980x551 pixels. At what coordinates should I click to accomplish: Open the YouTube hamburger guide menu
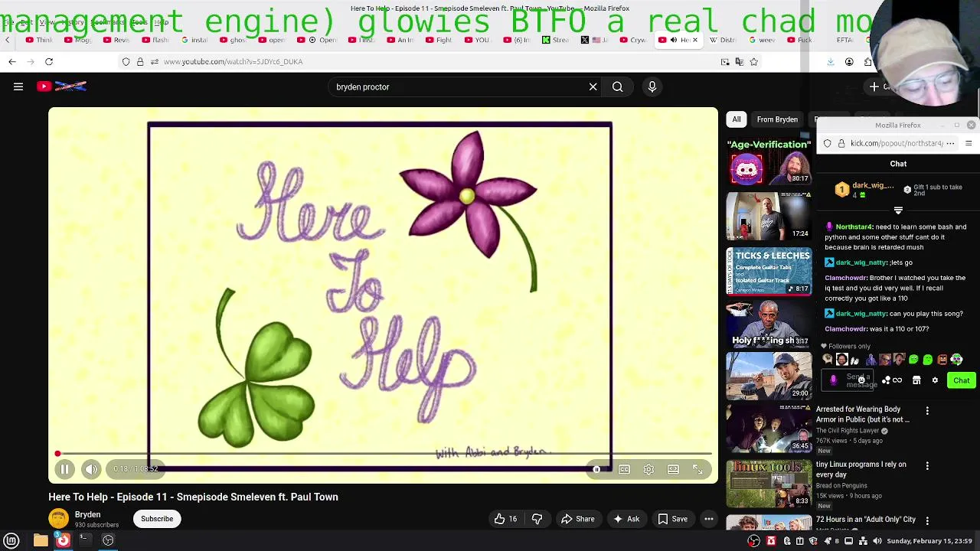18,86
